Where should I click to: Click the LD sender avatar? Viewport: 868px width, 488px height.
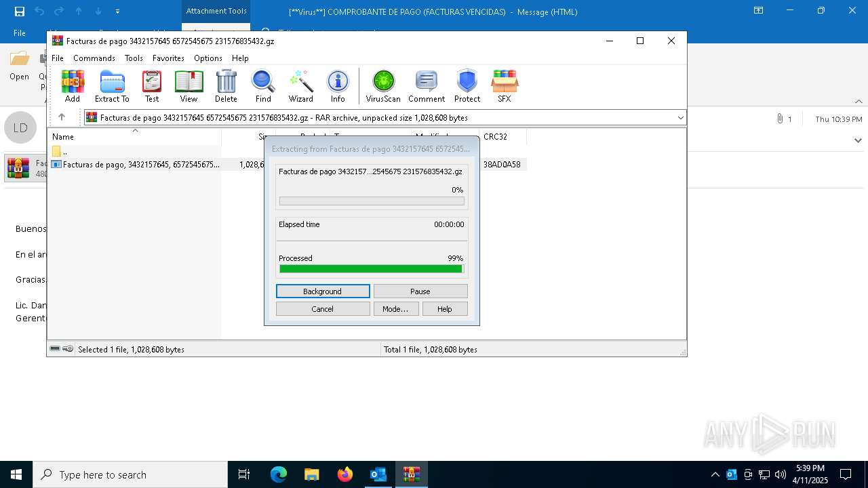(20, 127)
